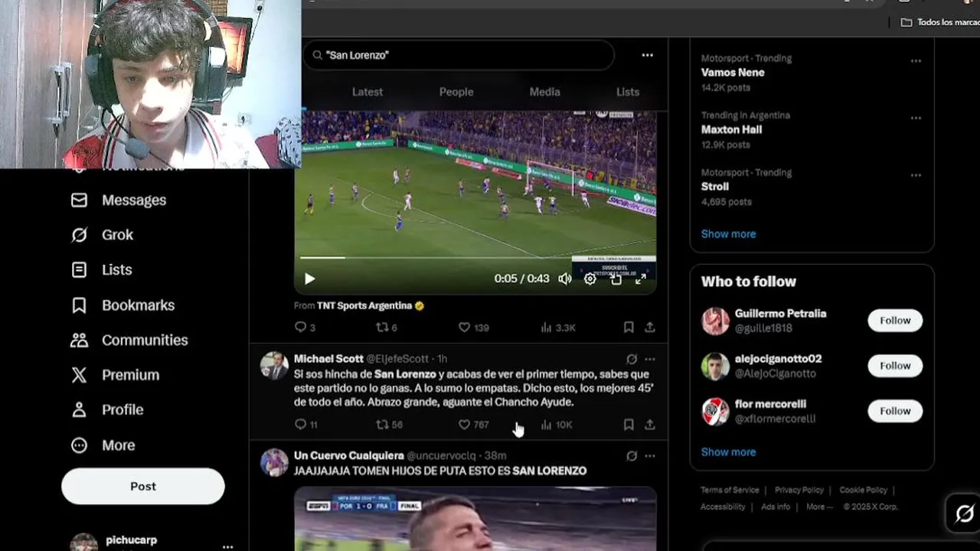
Task: Open the More menu in sidebar
Action: [x=103, y=445]
